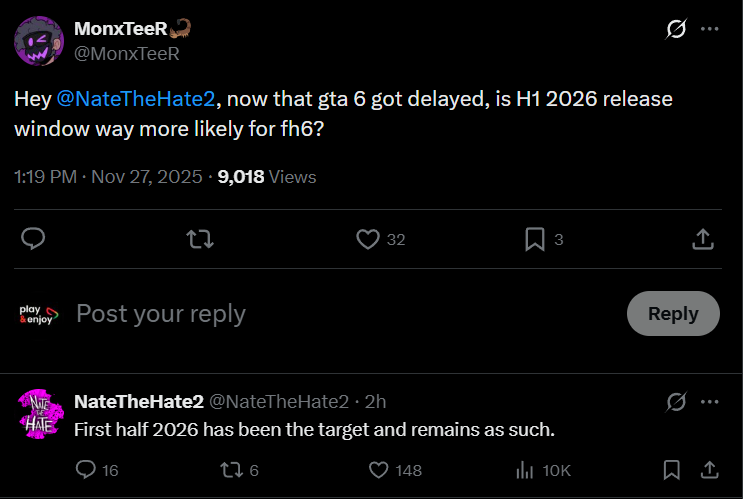Viewport: 743px width, 499px height.
Task: Repost the MonxTeeR post
Action: tap(199, 239)
